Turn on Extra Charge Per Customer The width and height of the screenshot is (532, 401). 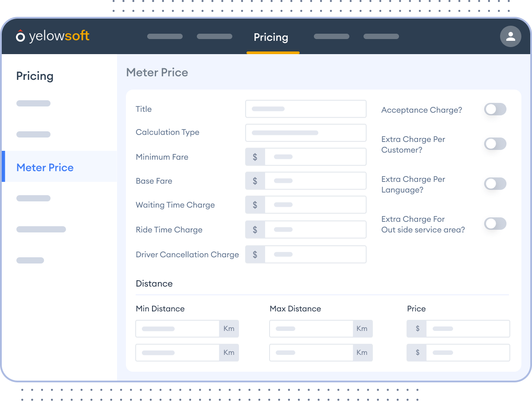495,144
